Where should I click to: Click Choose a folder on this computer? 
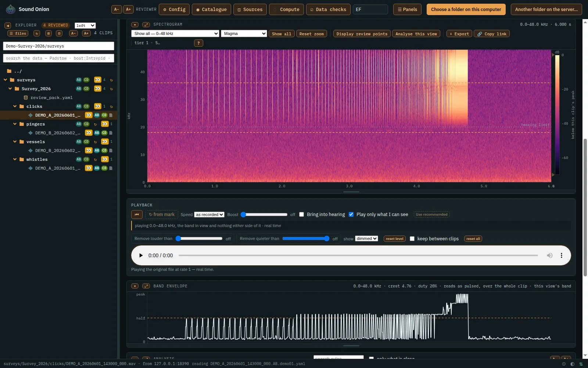pyautogui.click(x=466, y=10)
